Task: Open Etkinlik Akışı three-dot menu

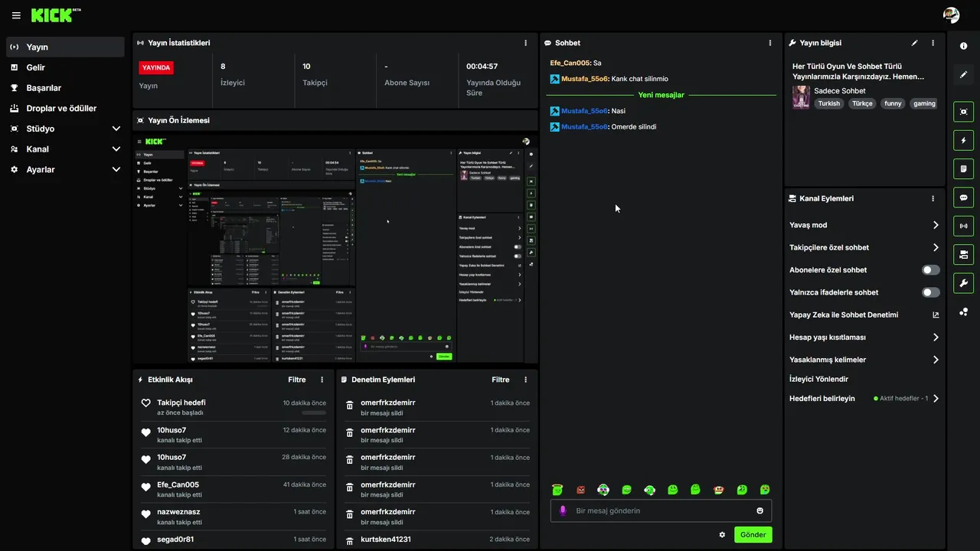Action: (x=322, y=380)
